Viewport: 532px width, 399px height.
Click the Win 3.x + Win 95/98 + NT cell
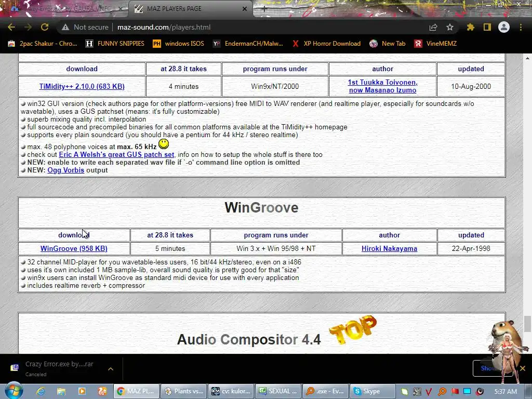[x=276, y=249]
